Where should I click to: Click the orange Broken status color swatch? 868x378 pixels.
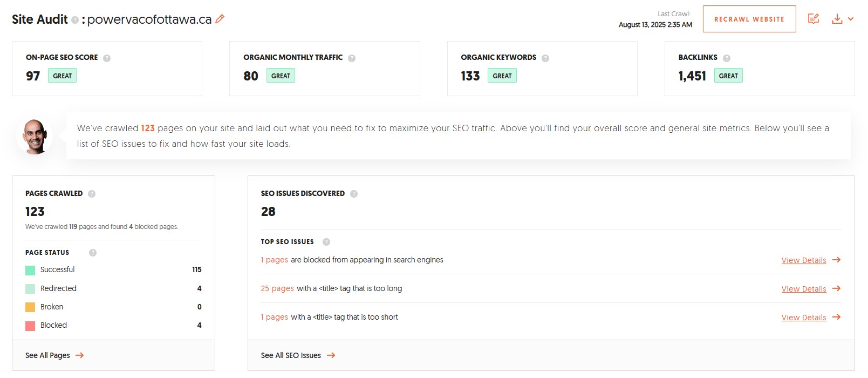pyautogui.click(x=30, y=307)
